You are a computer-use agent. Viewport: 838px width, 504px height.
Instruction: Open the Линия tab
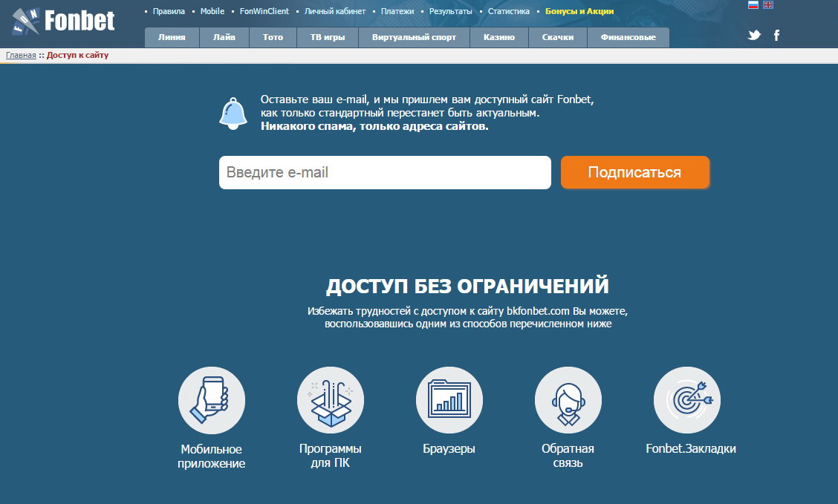(x=172, y=38)
